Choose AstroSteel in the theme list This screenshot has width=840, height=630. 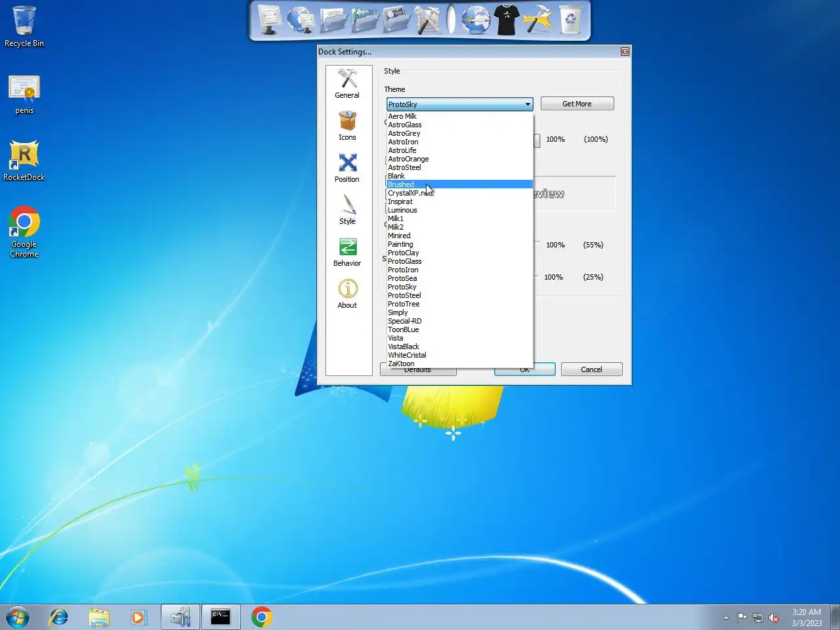(x=459, y=167)
